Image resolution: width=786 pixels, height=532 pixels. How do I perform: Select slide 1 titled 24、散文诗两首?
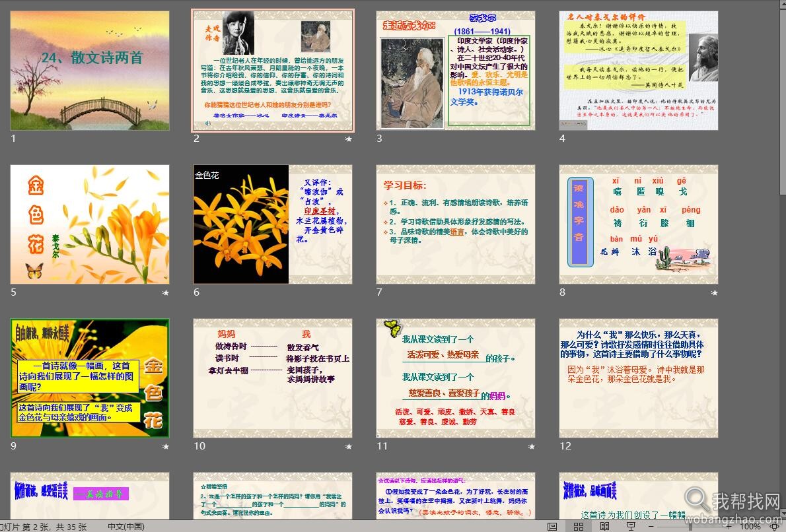point(90,71)
